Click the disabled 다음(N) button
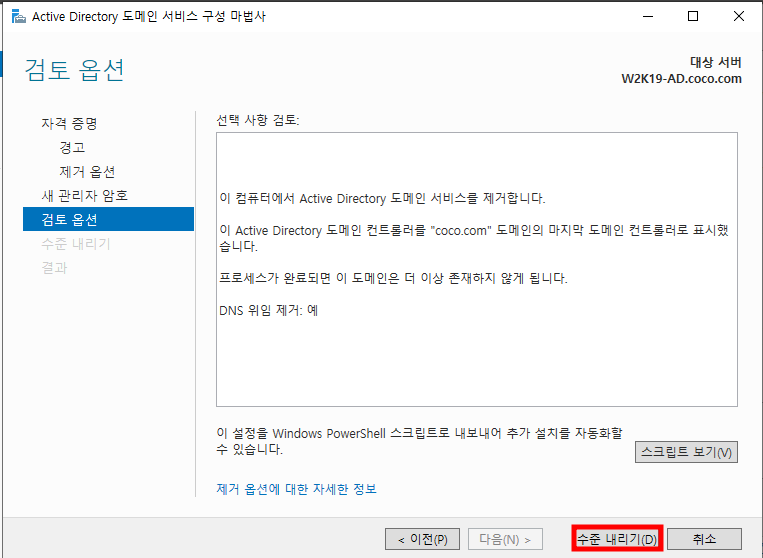This screenshot has width=763, height=558. click(505, 539)
